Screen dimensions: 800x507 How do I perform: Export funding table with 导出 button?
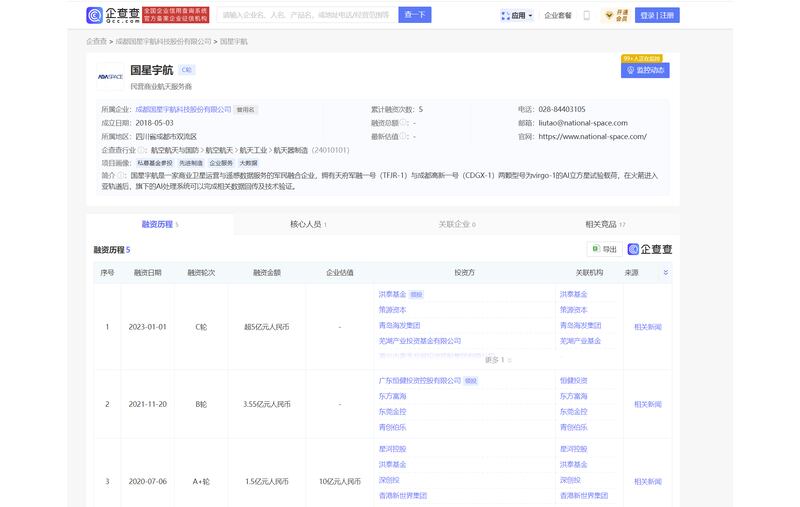click(604, 249)
